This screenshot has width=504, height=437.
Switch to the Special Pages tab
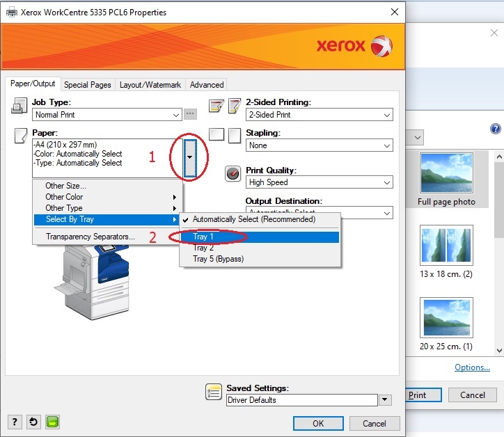tap(88, 85)
